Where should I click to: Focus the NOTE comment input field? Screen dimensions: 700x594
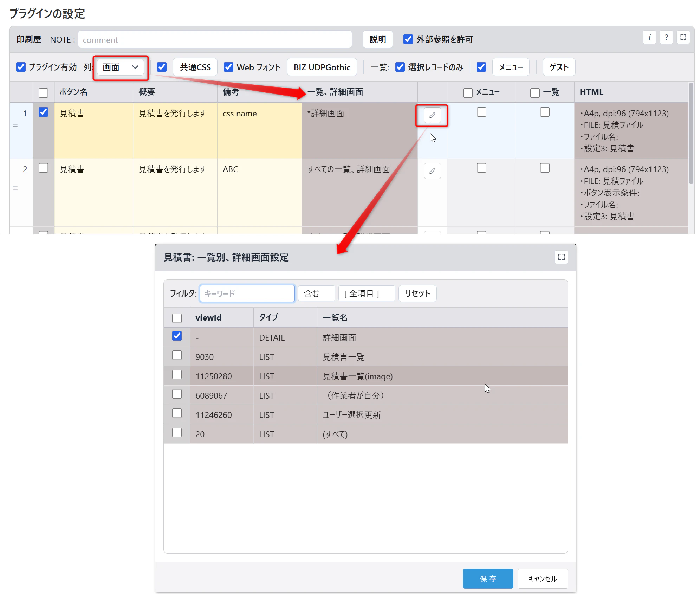pos(215,39)
